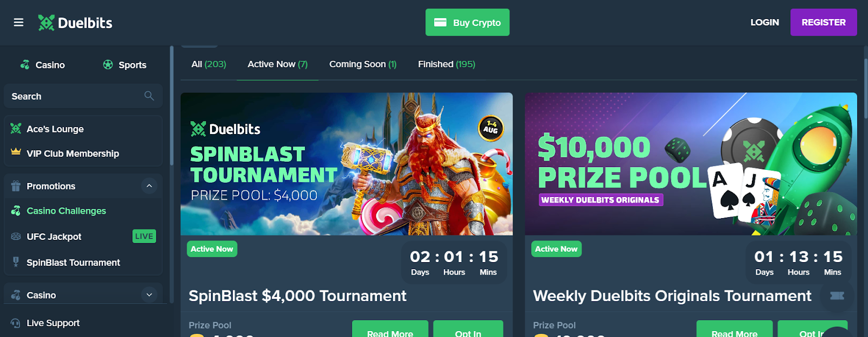Image resolution: width=868 pixels, height=337 pixels.
Task: Click the LOGIN link
Action: (764, 22)
